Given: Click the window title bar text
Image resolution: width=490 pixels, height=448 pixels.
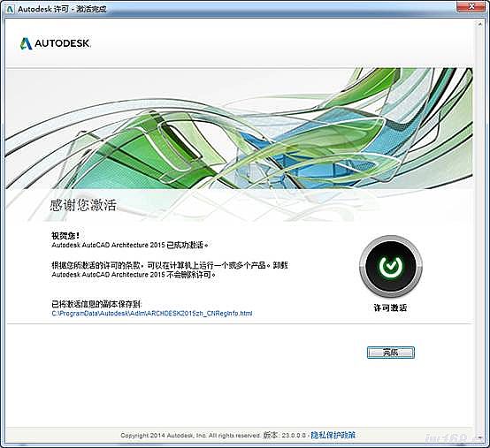Looking at the screenshot, I should click(x=62, y=9).
